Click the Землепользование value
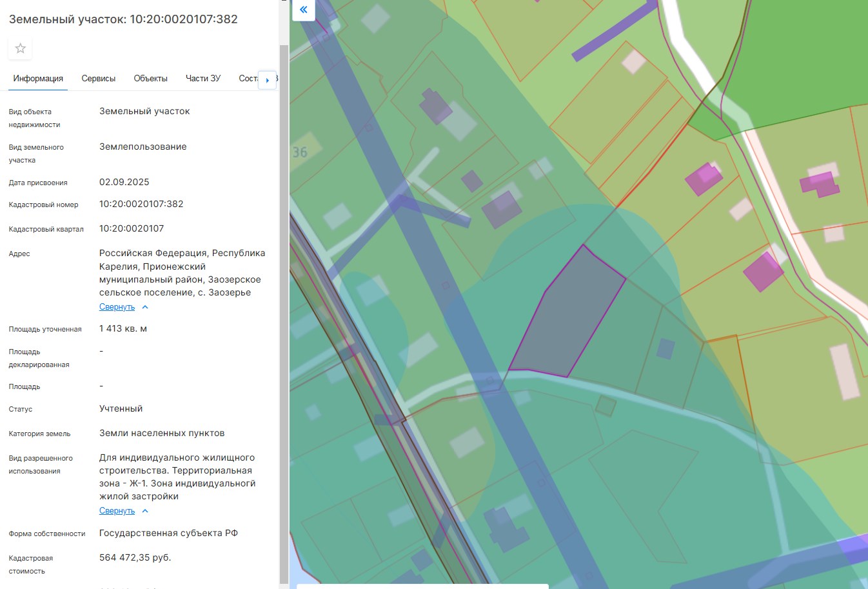Viewport: 868px width, 589px height. [143, 146]
